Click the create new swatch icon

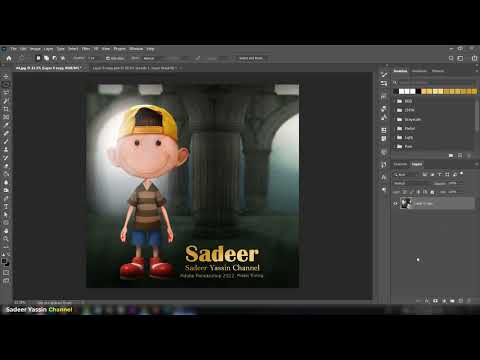coord(460,156)
